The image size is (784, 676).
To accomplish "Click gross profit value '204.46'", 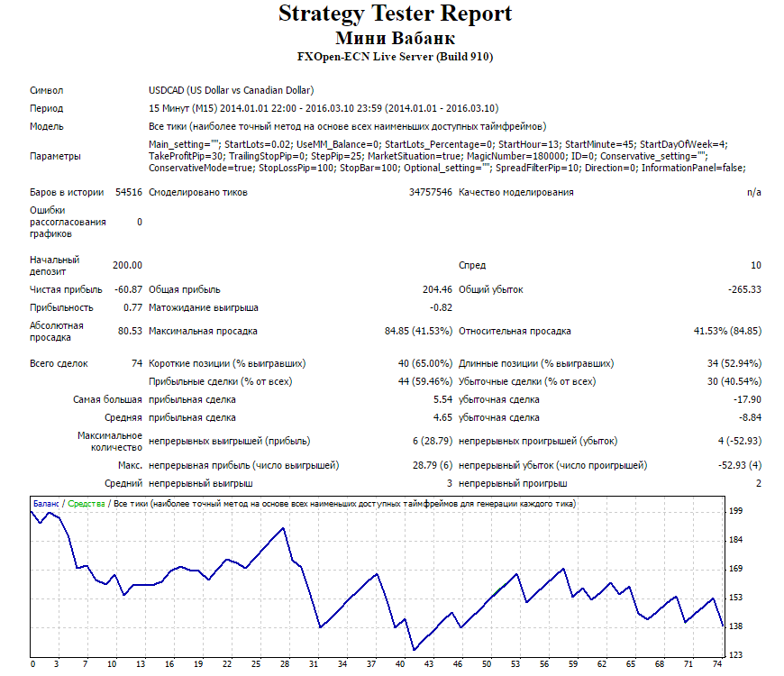I will coord(437,289).
